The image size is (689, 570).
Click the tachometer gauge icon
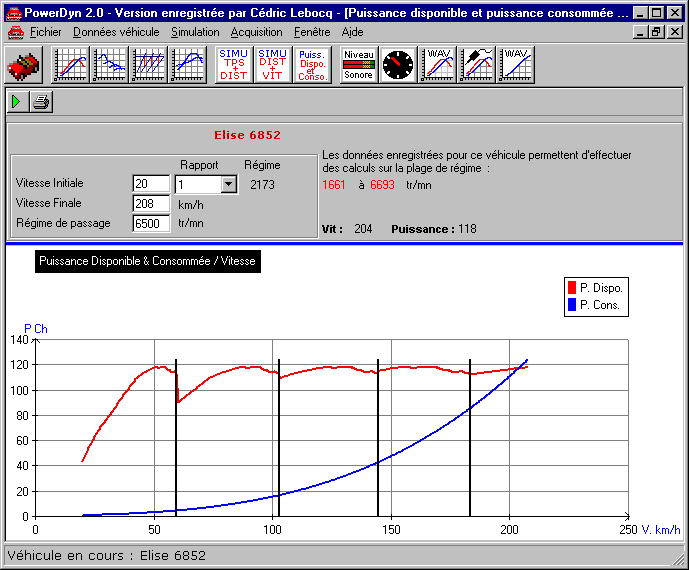click(398, 65)
